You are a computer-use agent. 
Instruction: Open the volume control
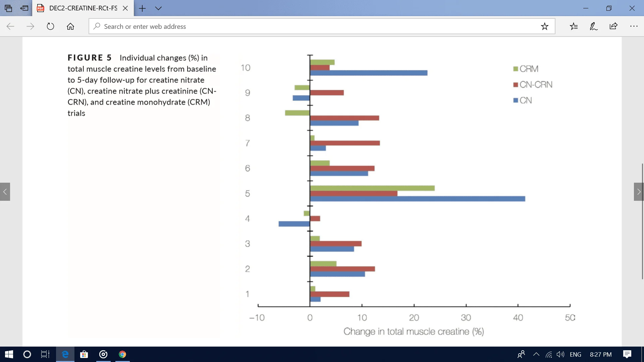[x=560, y=354]
